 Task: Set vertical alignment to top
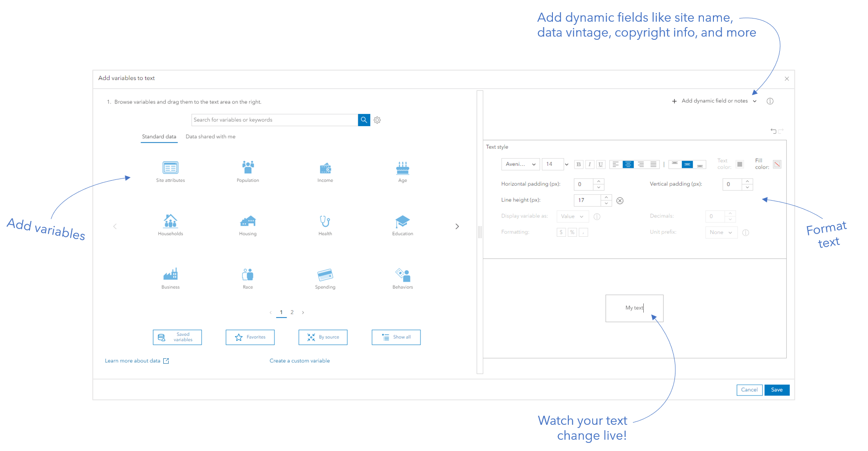coord(675,164)
